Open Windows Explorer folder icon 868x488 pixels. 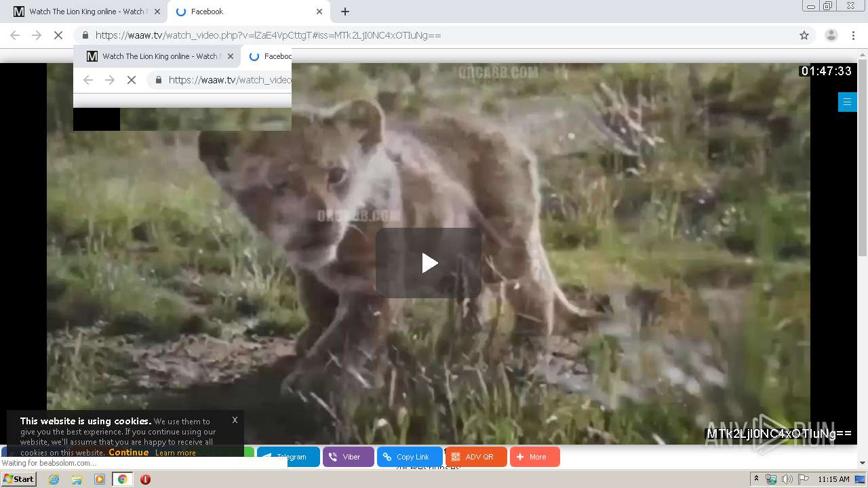pos(77,479)
